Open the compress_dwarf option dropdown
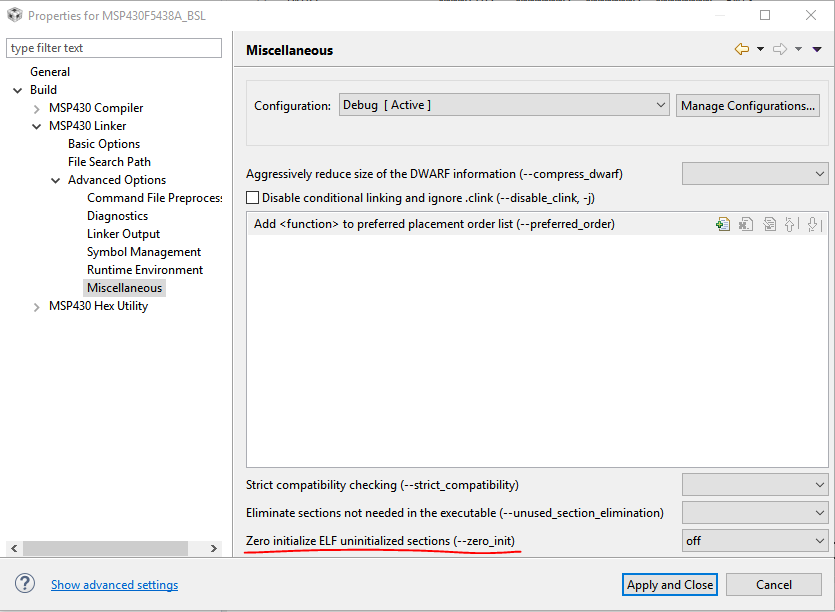835x612 pixels. point(755,174)
